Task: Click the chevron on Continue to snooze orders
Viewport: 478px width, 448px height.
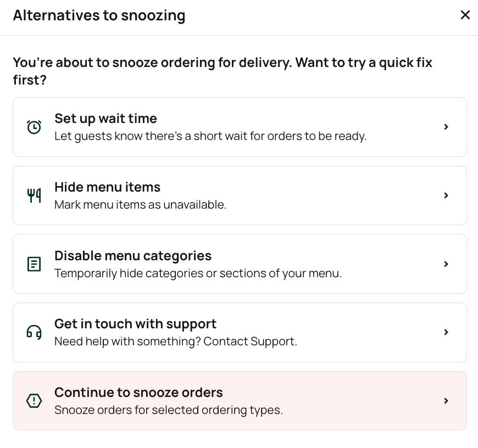Action: click(x=446, y=401)
